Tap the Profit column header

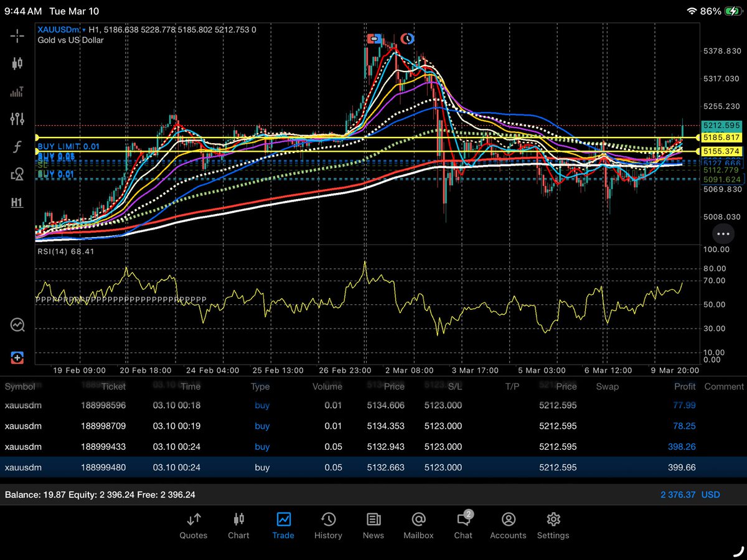coord(685,386)
